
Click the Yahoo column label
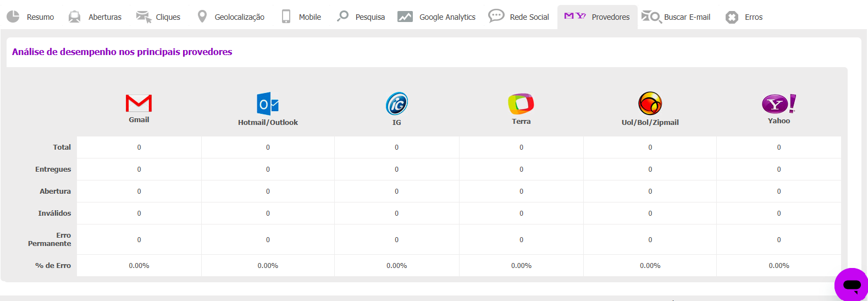pos(779,121)
